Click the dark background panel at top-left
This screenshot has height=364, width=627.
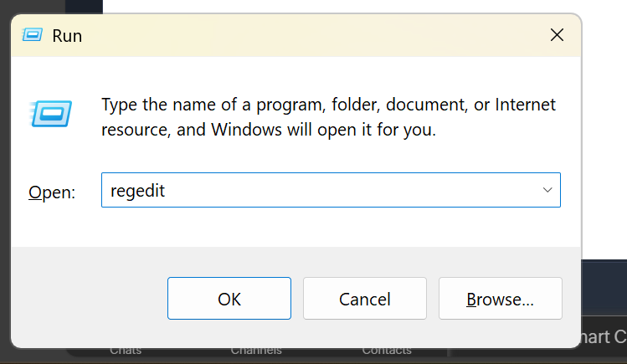click(x=50, y=6)
